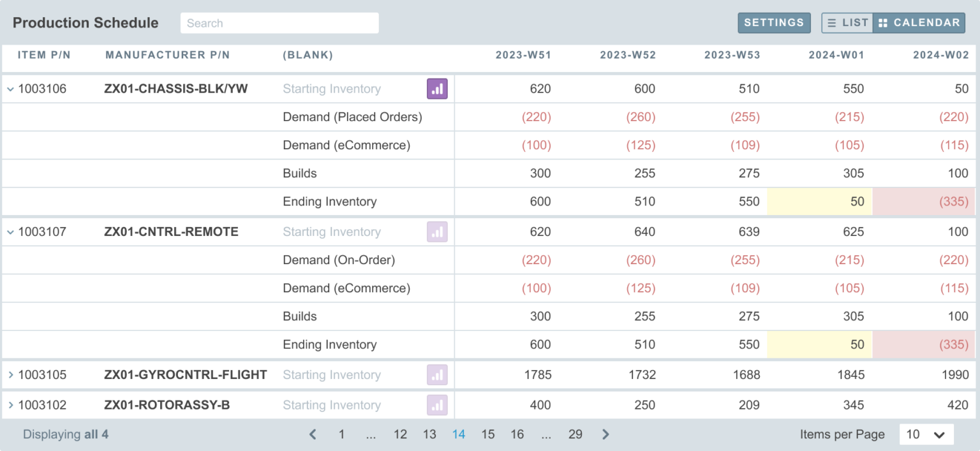The width and height of the screenshot is (980, 451).
Task: Click the previous page arrow
Action: coord(312,434)
